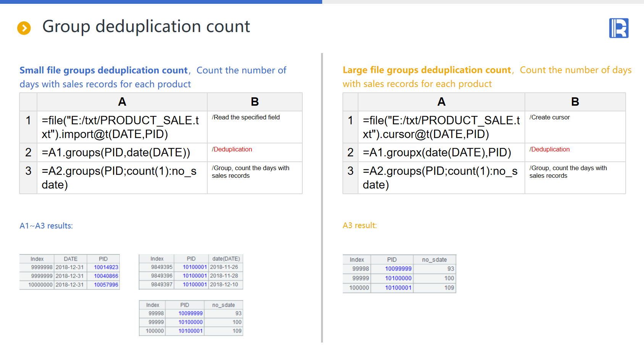Click the 'Small file groups deduplication count' heading
The height and width of the screenshot is (362, 644).
tap(103, 71)
